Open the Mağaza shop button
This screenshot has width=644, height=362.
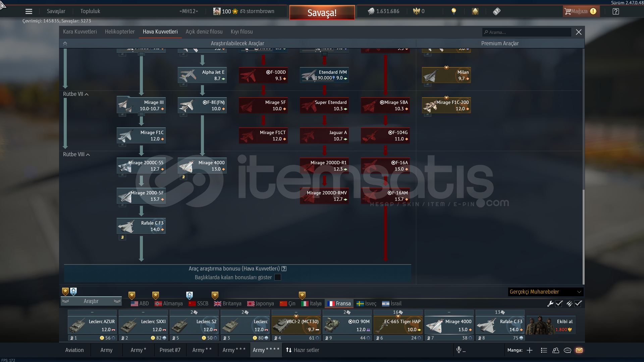(581, 11)
